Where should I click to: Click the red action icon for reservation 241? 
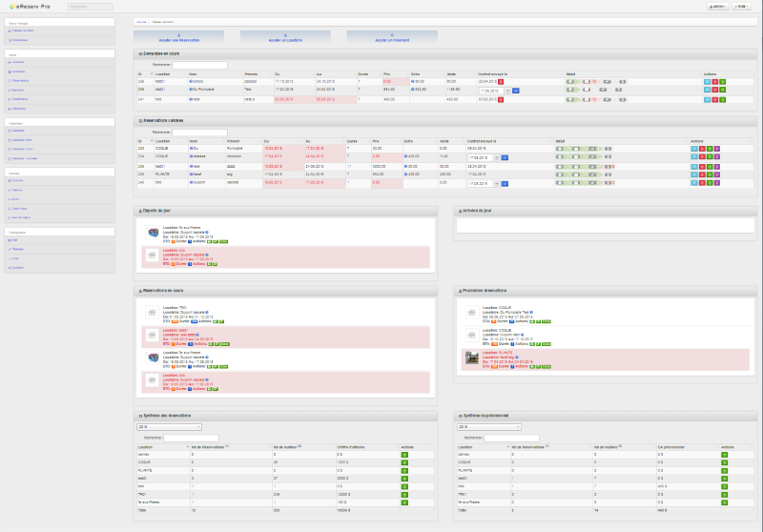point(715,98)
